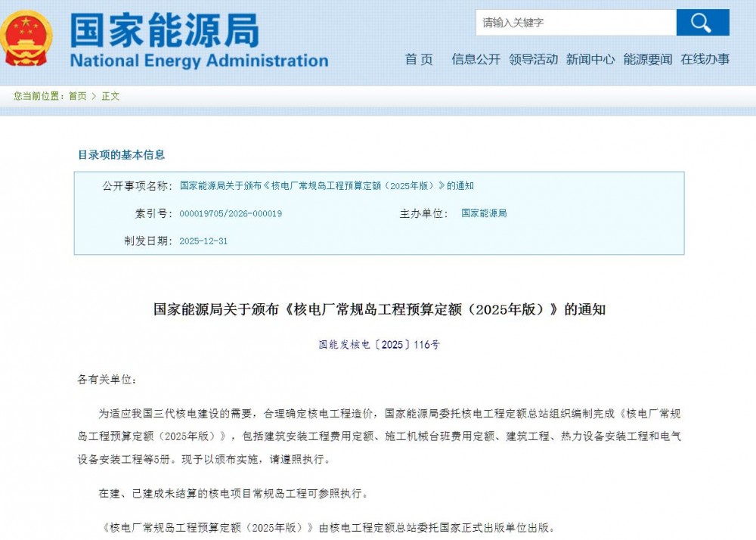756x540 pixels.
Task: Click the magnifying glass search icon
Action: point(702,22)
